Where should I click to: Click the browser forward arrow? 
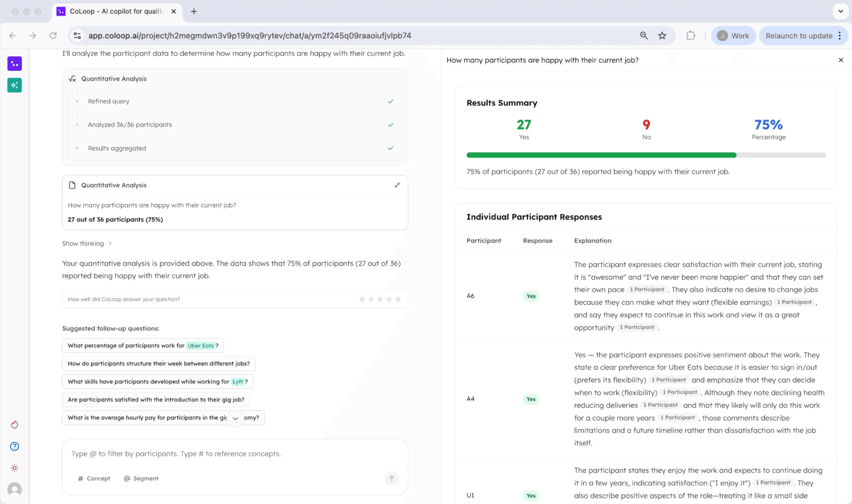pyautogui.click(x=32, y=36)
